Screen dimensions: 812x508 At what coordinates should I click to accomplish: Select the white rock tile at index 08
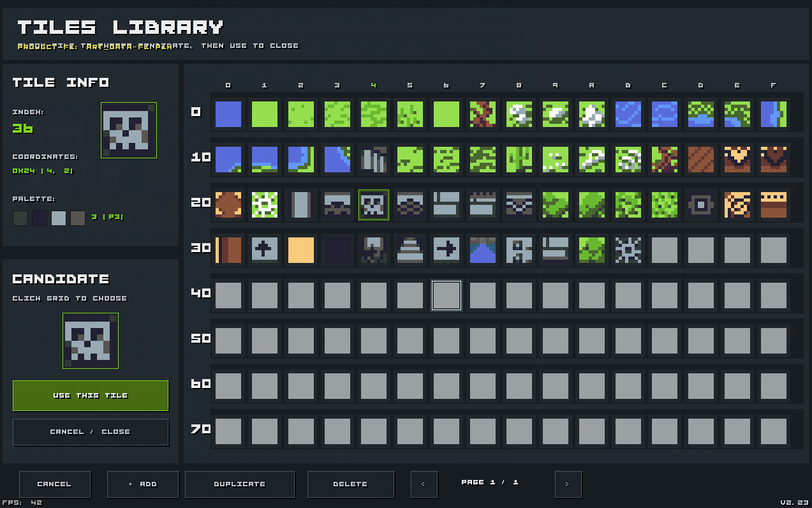(519, 114)
